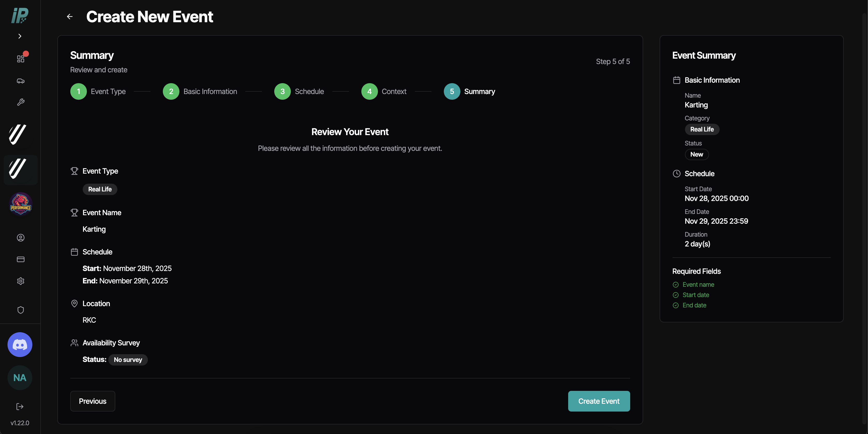Viewport: 868px width, 434px height.
Task: Click the calendar icon beside Basic Information
Action: tap(676, 80)
